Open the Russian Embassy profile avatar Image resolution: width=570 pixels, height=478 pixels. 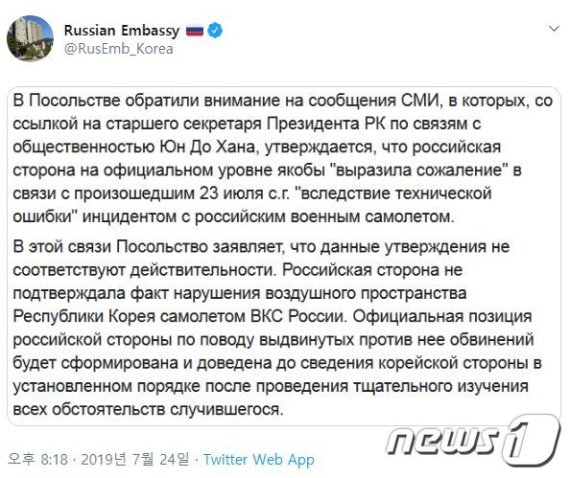click(x=30, y=38)
